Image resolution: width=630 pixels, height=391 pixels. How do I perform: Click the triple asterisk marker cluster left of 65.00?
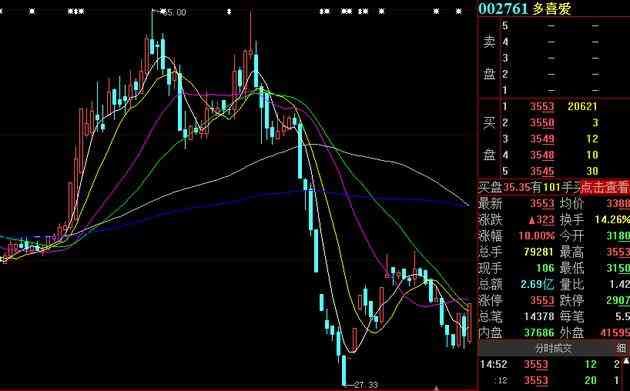coord(76,12)
